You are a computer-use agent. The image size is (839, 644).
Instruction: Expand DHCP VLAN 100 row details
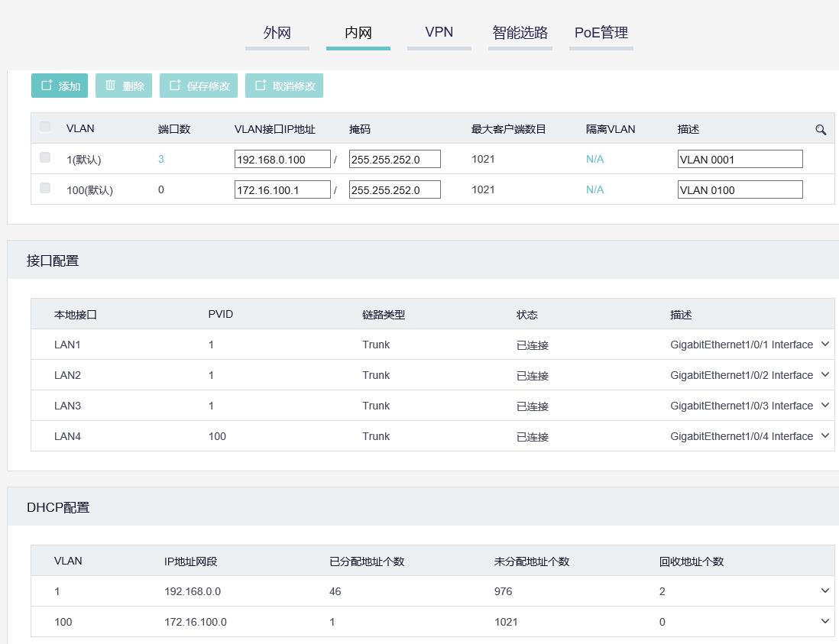point(825,622)
